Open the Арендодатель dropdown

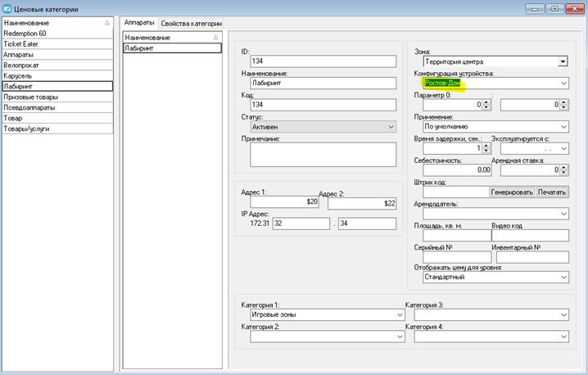[563, 214]
